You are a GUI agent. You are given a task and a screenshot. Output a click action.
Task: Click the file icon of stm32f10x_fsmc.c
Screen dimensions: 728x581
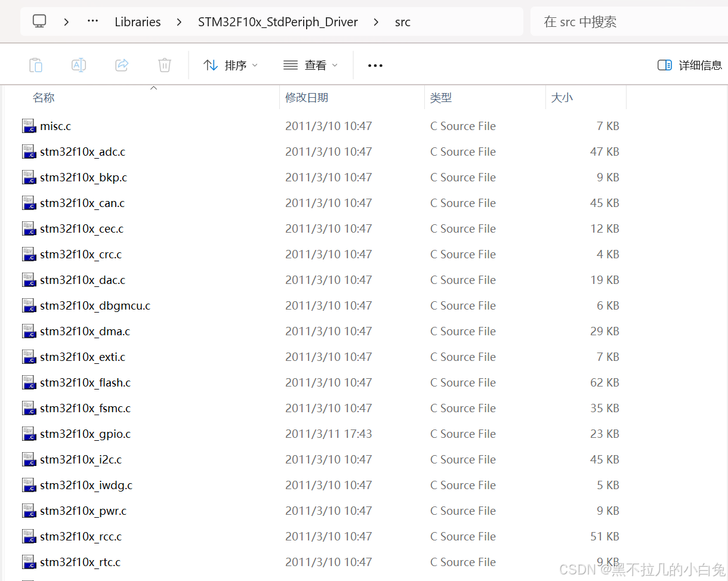click(x=29, y=408)
